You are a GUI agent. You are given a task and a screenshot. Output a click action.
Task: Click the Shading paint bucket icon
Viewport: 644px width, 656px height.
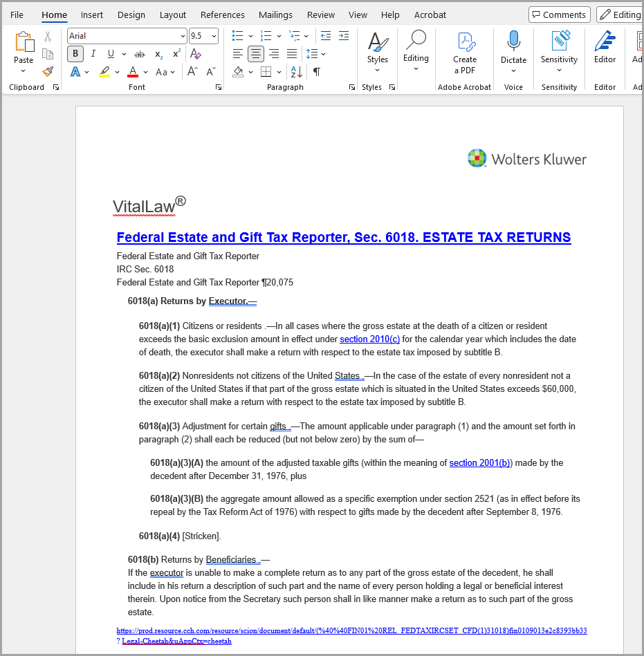[x=238, y=72]
